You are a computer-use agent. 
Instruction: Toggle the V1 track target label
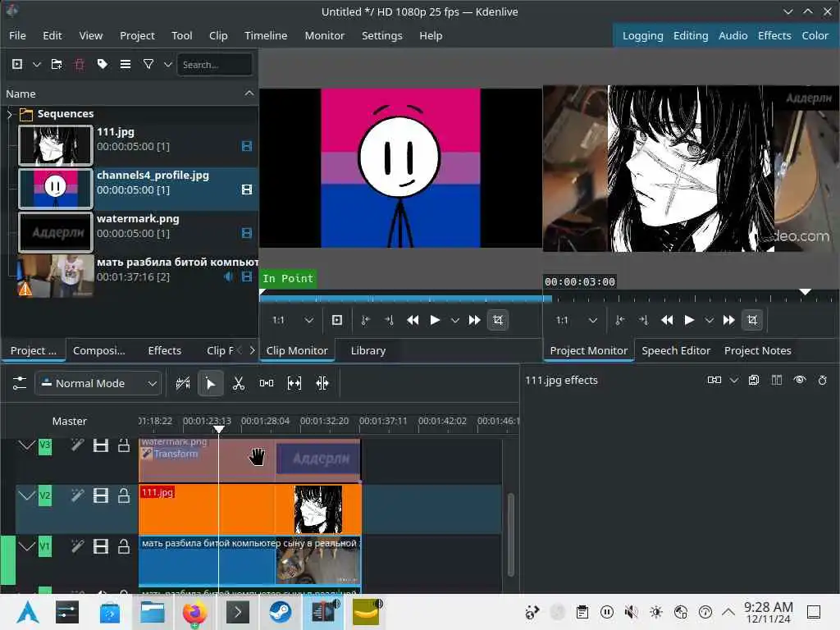pos(45,546)
